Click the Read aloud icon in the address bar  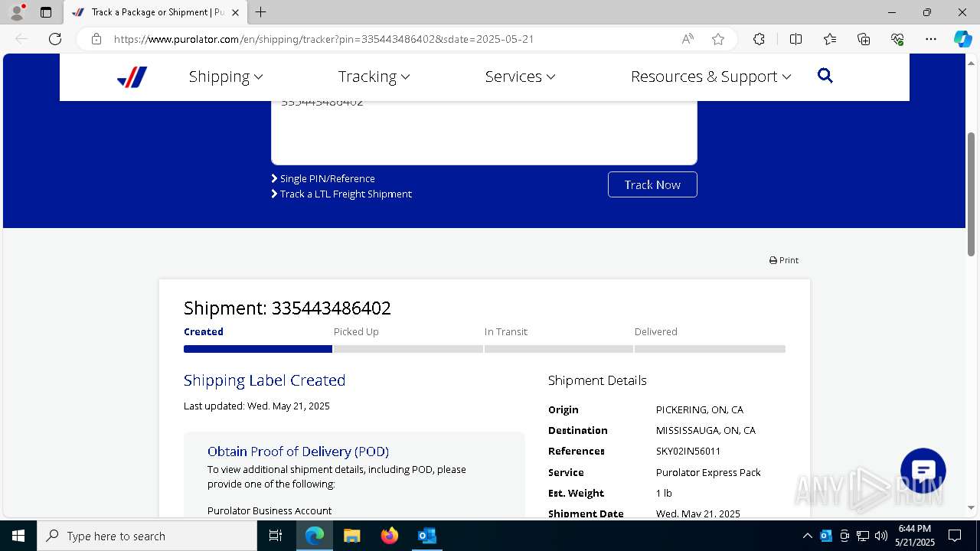(688, 39)
